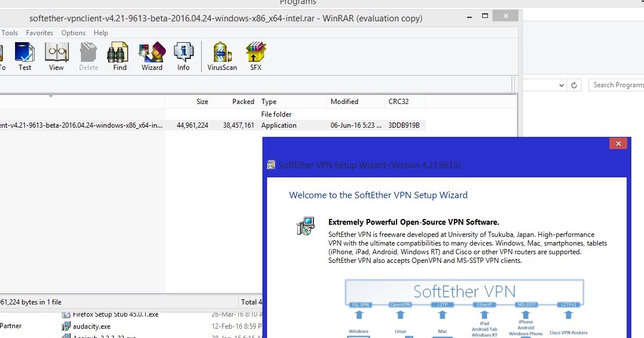
Task: Open the Help menu in WinRAR
Action: [x=101, y=33]
